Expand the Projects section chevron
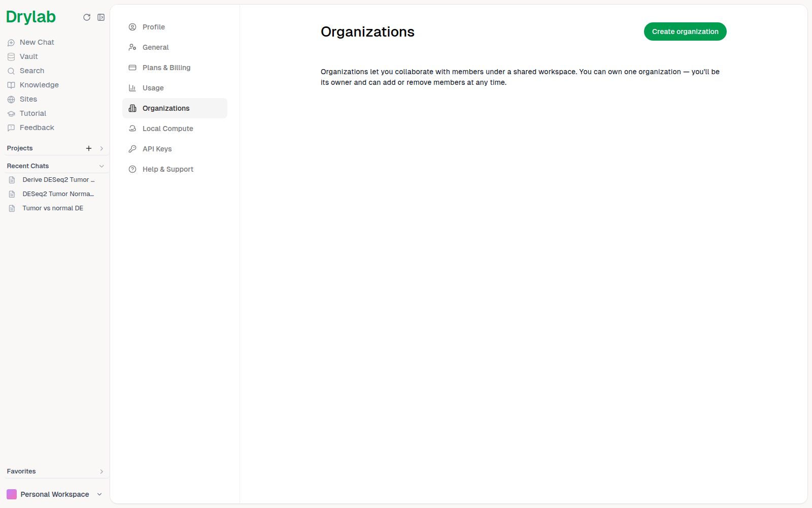This screenshot has width=812, height=508. (x=101, y=148)
